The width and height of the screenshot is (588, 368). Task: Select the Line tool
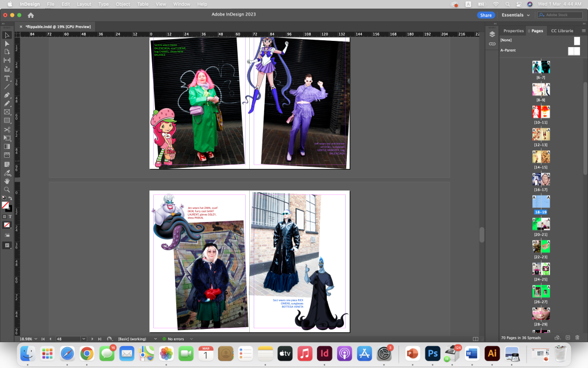tap(7, 86)
